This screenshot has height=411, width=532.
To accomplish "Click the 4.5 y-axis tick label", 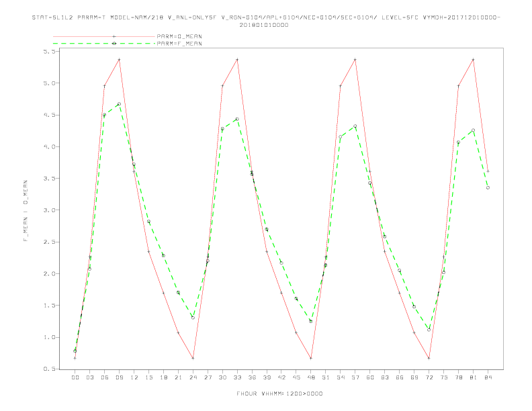I will pyautogui.click(x=49, y=115).
